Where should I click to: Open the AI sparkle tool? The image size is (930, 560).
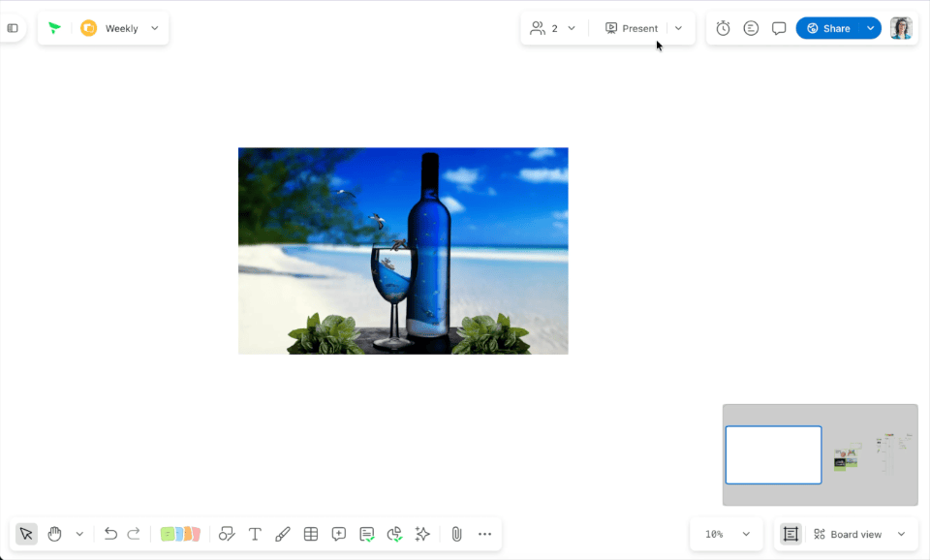point(422,534)
